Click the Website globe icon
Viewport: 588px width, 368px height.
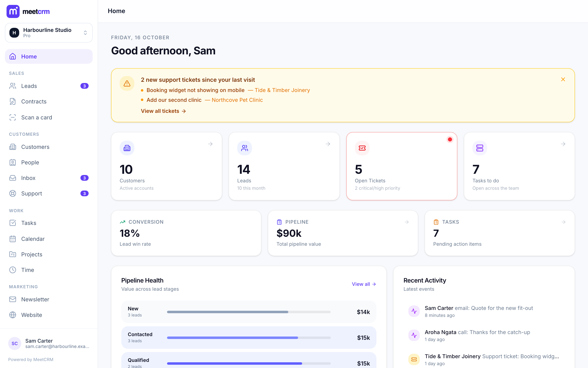click(13, 315)
